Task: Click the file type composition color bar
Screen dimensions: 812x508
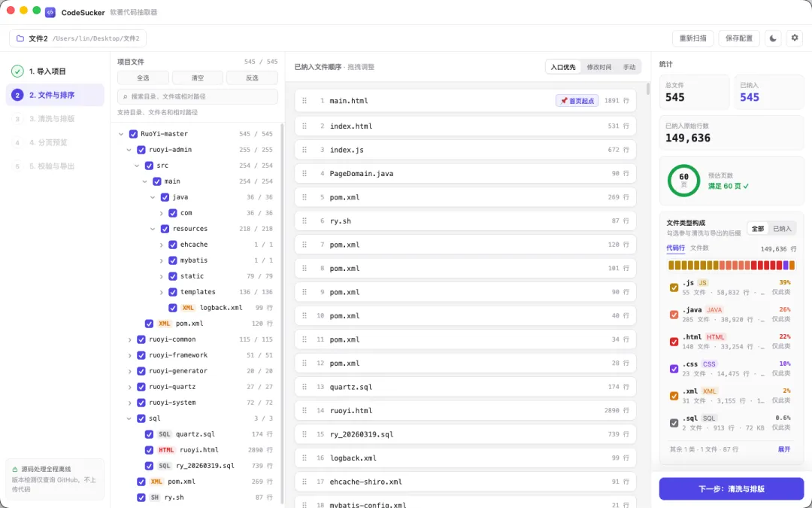Action: 732,266
